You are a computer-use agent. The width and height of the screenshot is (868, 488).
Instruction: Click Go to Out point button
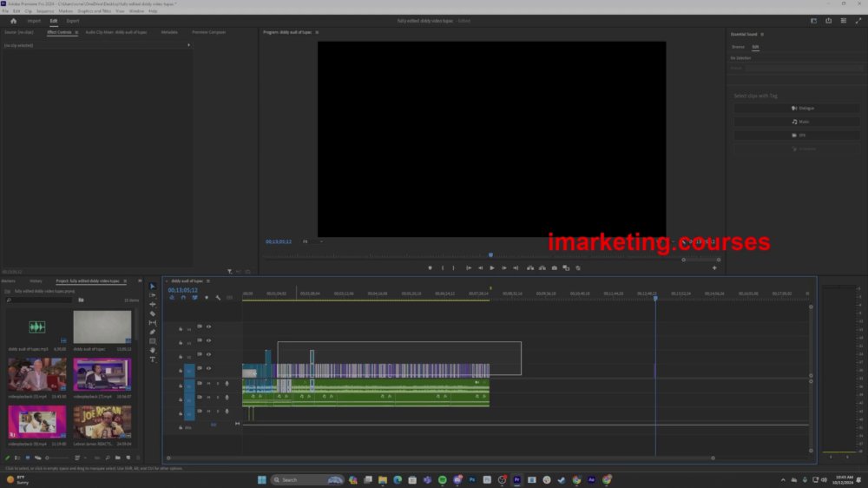tap(516, 268)
